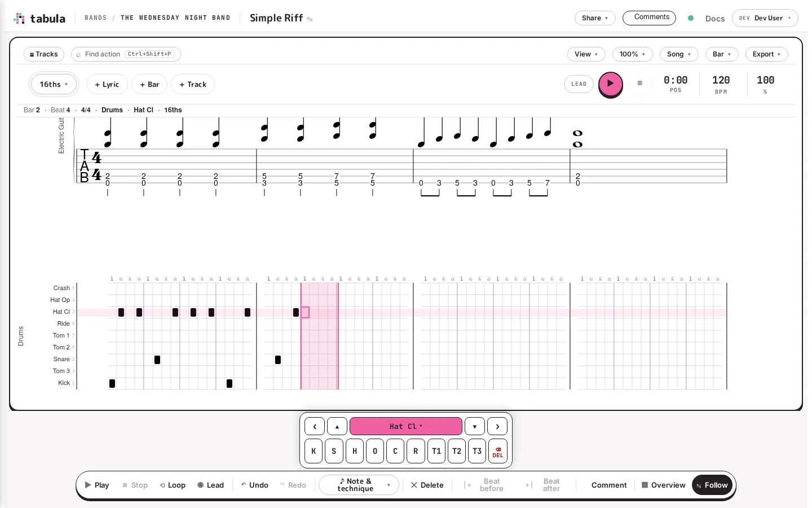The height and width of the screenshot is (508, 812).
Task: Click the tabula logo icon
Action: (x=19, y=18)
